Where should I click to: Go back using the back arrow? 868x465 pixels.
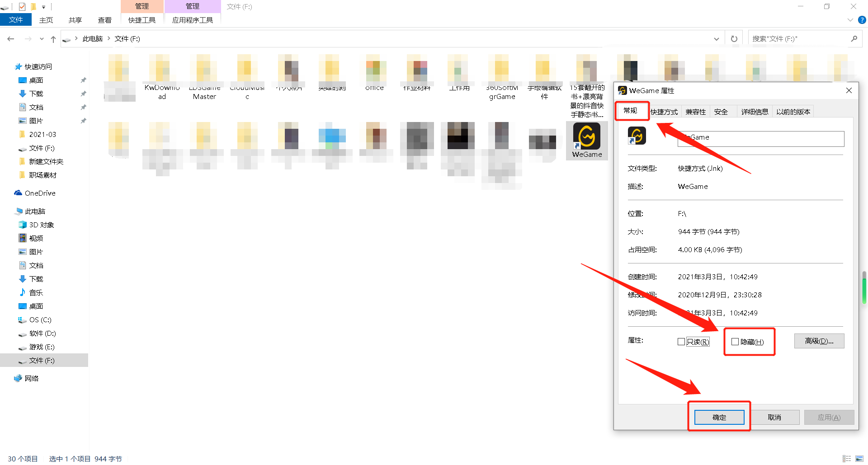11,39
